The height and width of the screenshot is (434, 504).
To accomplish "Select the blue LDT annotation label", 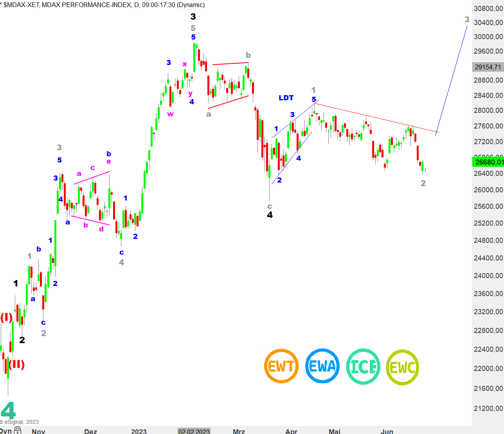I will point(286,98).
